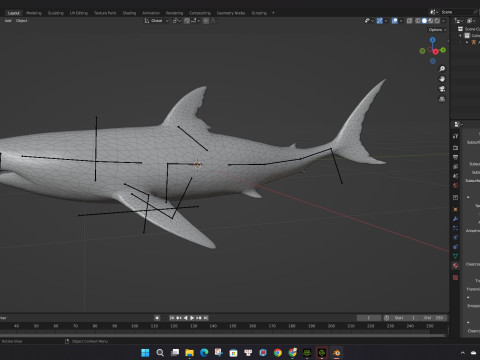Open the Animation workspace tab
The image size is (480, 360).
coord(151,13)
